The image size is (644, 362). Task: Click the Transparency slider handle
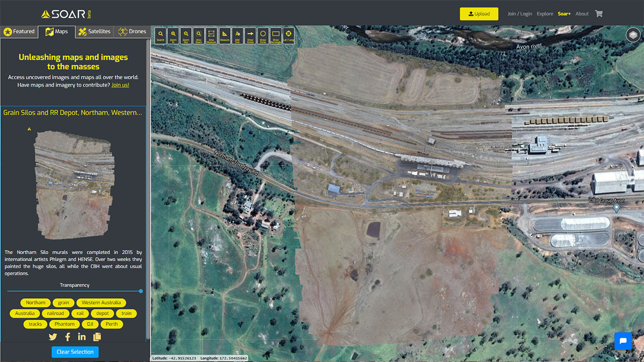[x=141, y=291]
